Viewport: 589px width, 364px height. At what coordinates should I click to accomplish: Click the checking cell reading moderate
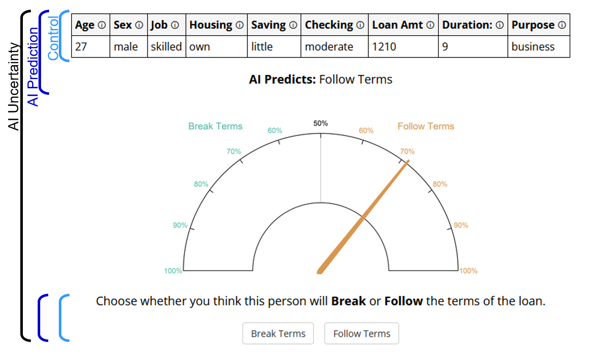pyautogui.click(x=329, y=47)
